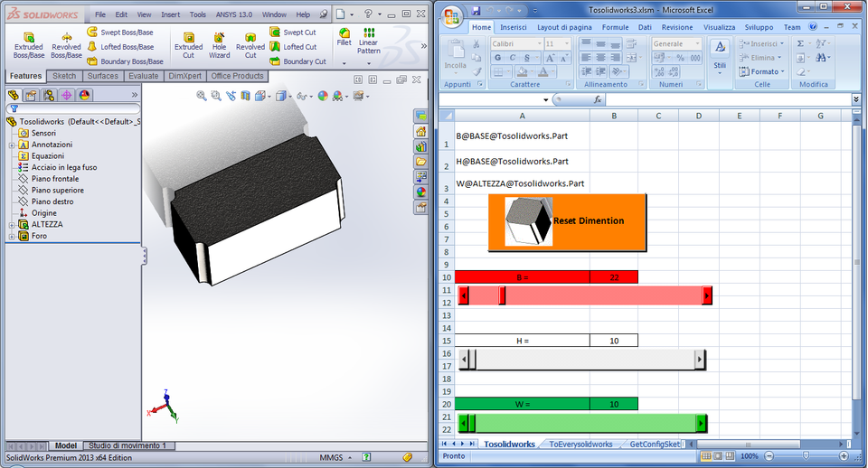Viewport: 868px width, 468px height.
Task: Open SolidWorks Tools menu
Action: tap(198, 14)
